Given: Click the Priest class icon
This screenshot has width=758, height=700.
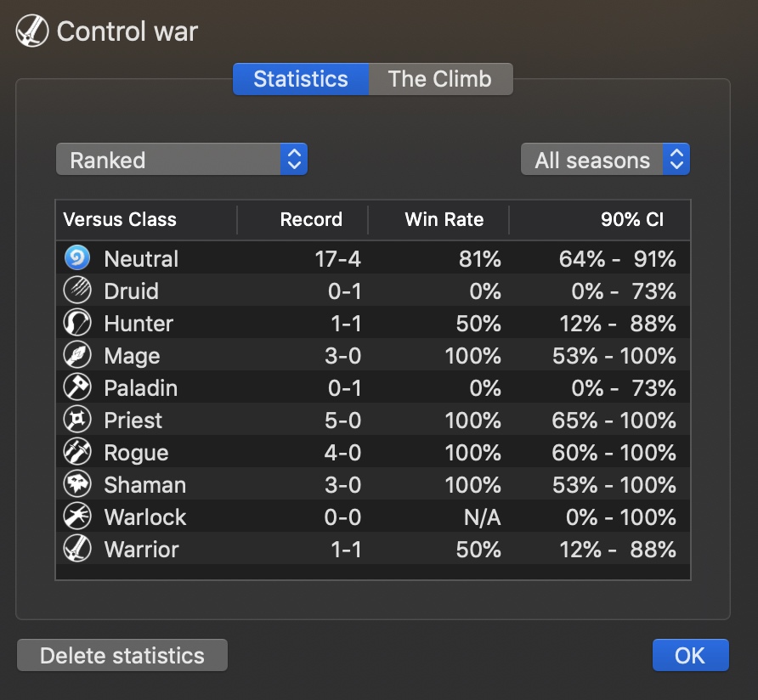Looking at the screenshot, I should [76, 420].
